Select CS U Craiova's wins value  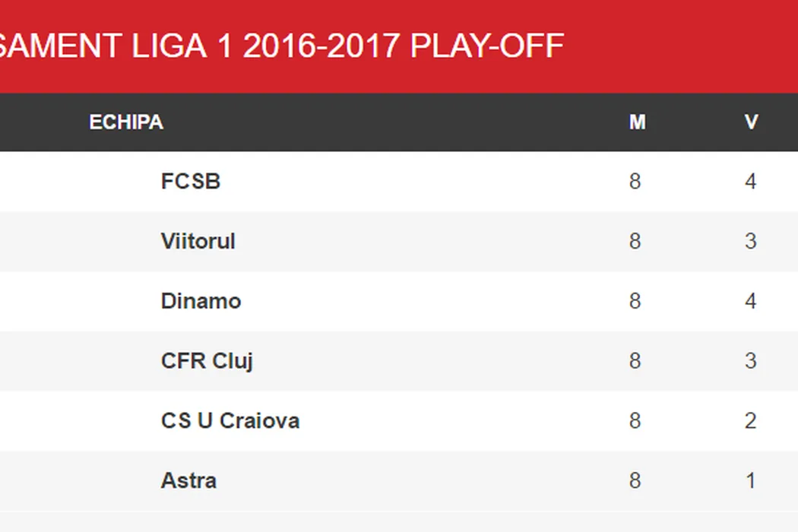(751, 421)
